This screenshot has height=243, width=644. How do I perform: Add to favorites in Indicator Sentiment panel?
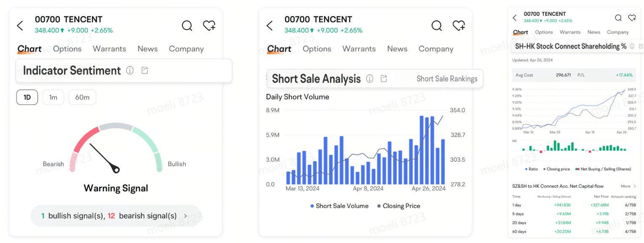point(209,26)
